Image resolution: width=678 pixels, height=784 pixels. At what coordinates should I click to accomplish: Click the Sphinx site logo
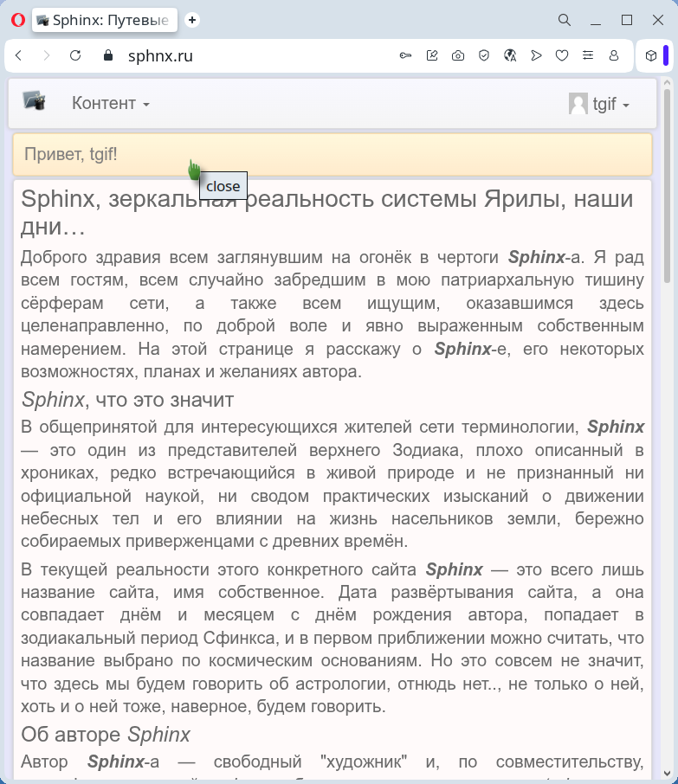34,102
